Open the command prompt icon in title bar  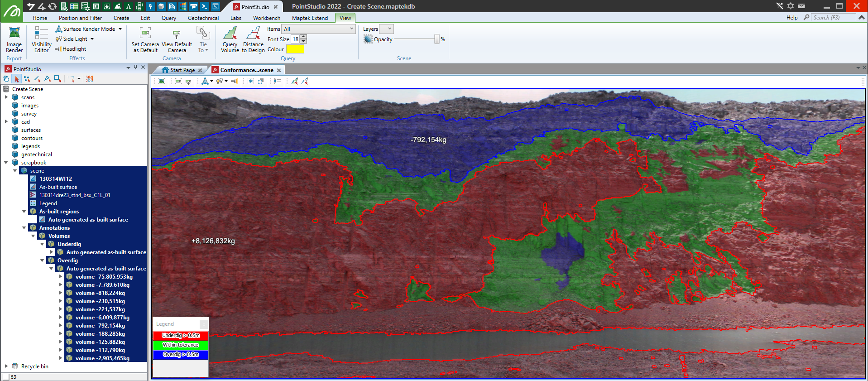205,6
